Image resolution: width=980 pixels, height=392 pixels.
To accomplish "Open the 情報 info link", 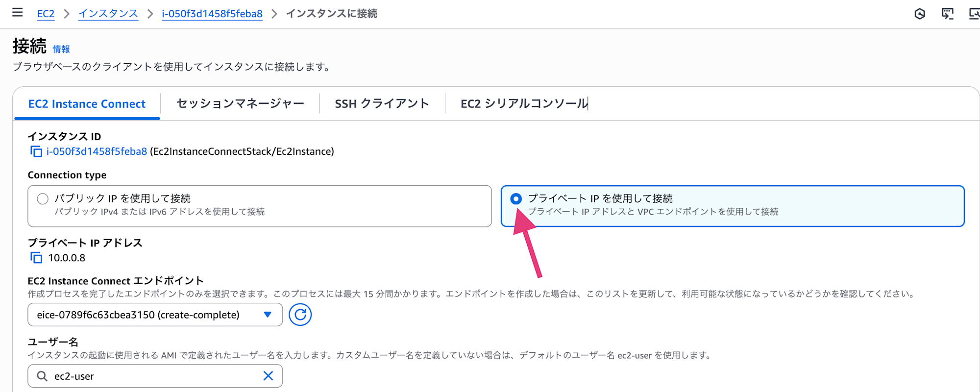I will pos(61,49).
